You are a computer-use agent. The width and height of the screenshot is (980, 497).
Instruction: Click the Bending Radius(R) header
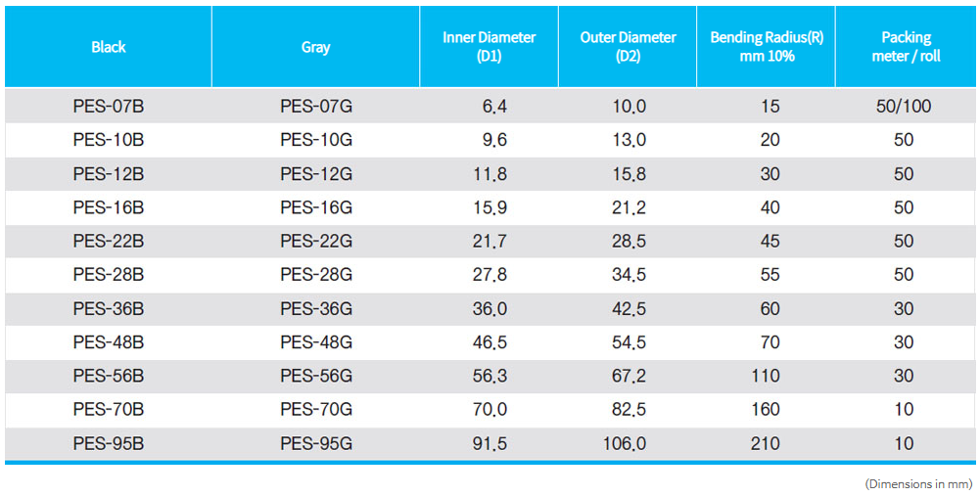point(767,47)
